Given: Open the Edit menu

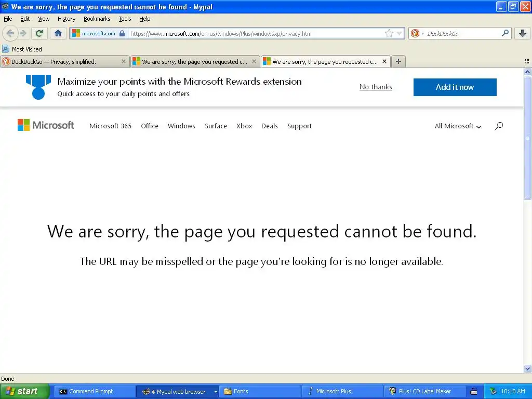Looking at the screenshot, I should [x=25, y=19].
